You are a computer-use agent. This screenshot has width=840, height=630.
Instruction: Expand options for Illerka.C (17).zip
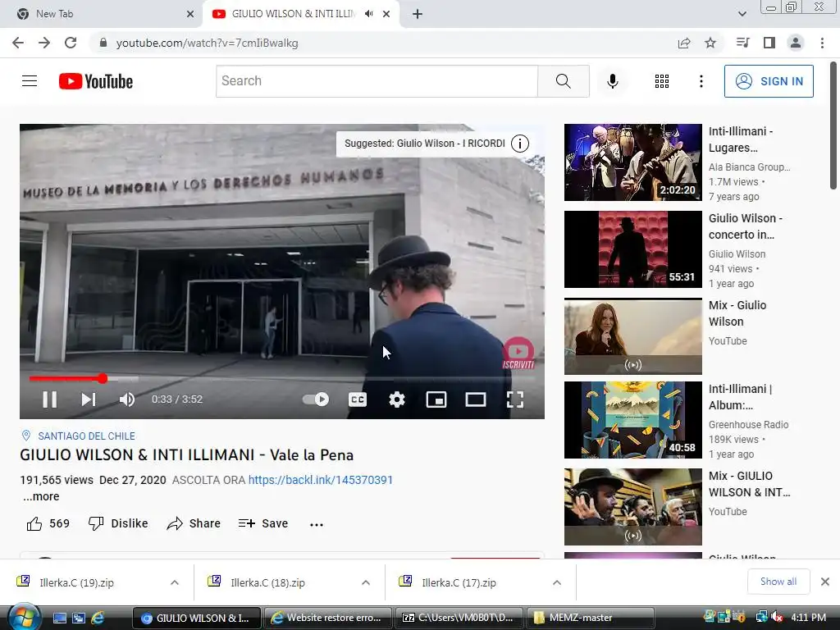pos(557,582)
